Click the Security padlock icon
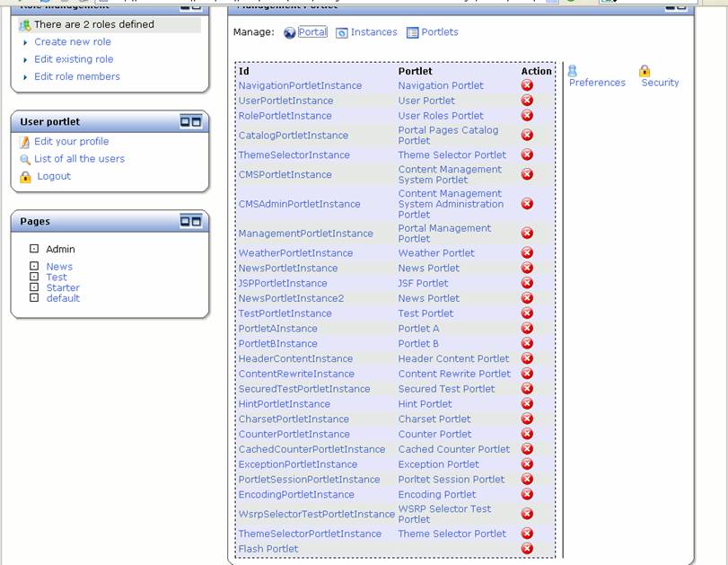The height and width of the screenshot is (565, 728). [x=645, y=71]
